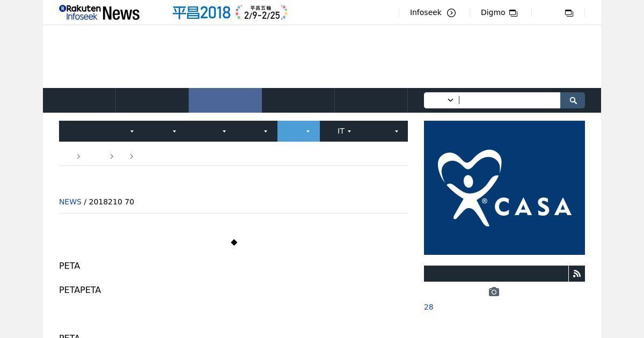Expand the highlighted light-blue category dropdown
The height and width of the screenshot is (338, 644).
298,131
